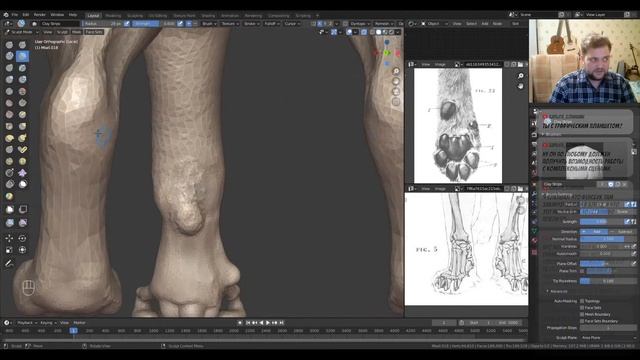Screen dimensions: 640x360
Task: Toggle the brush fake user shield
Action: pyautogui.click(x=611, y=184)
